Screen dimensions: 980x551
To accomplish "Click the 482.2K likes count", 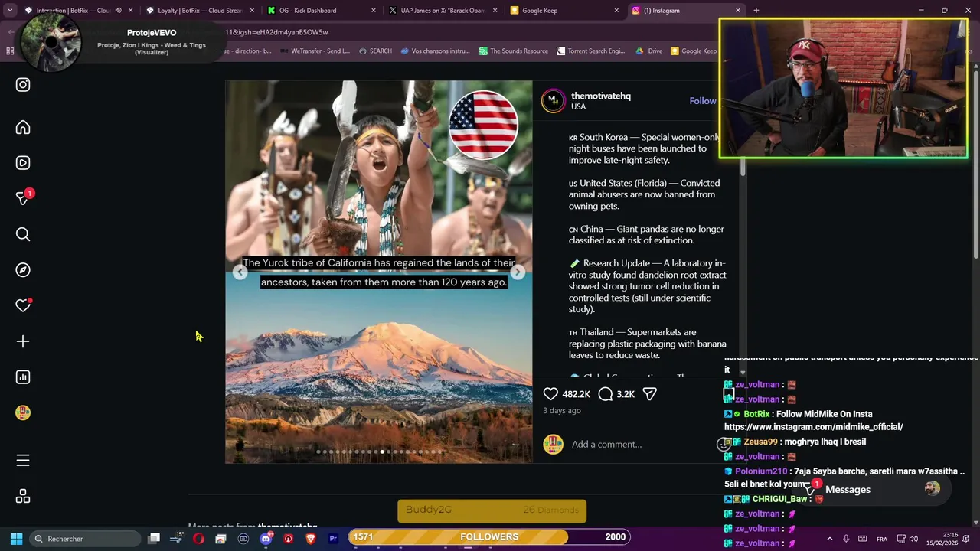I will pyautogui.click(x=576, y=394).
